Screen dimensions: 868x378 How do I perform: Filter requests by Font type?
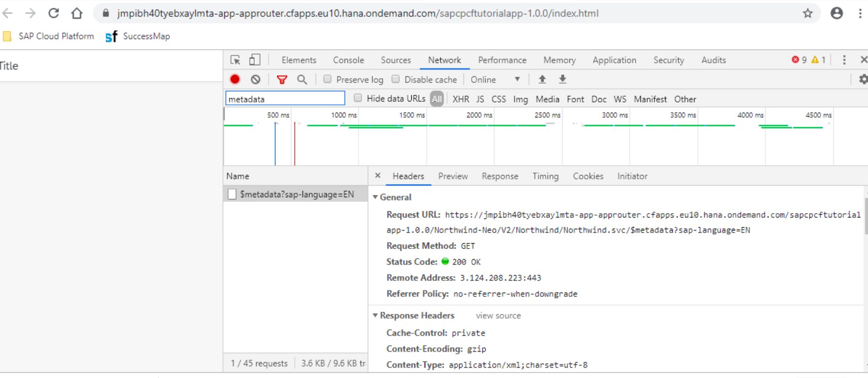[576, 99]
